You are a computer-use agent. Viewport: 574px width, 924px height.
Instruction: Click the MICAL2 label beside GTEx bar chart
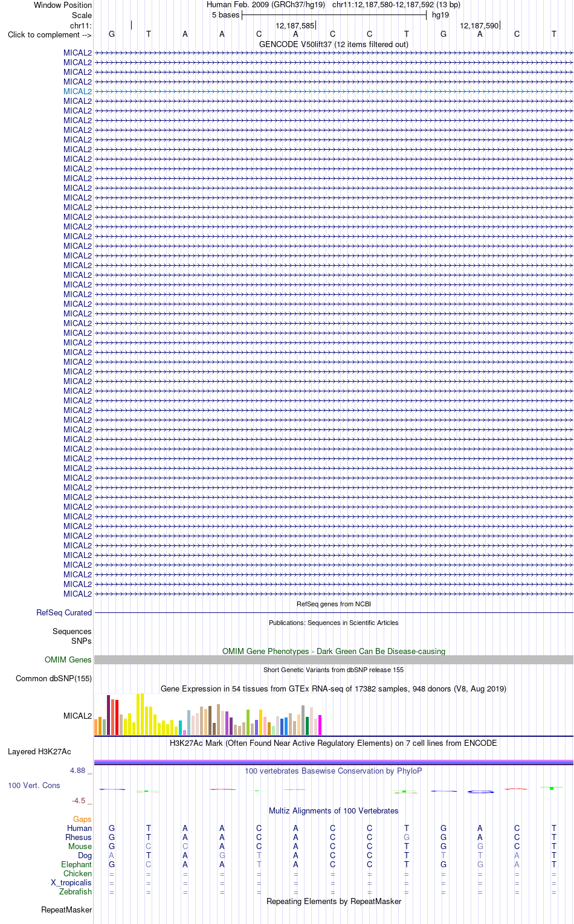click(x=77, y=716)
